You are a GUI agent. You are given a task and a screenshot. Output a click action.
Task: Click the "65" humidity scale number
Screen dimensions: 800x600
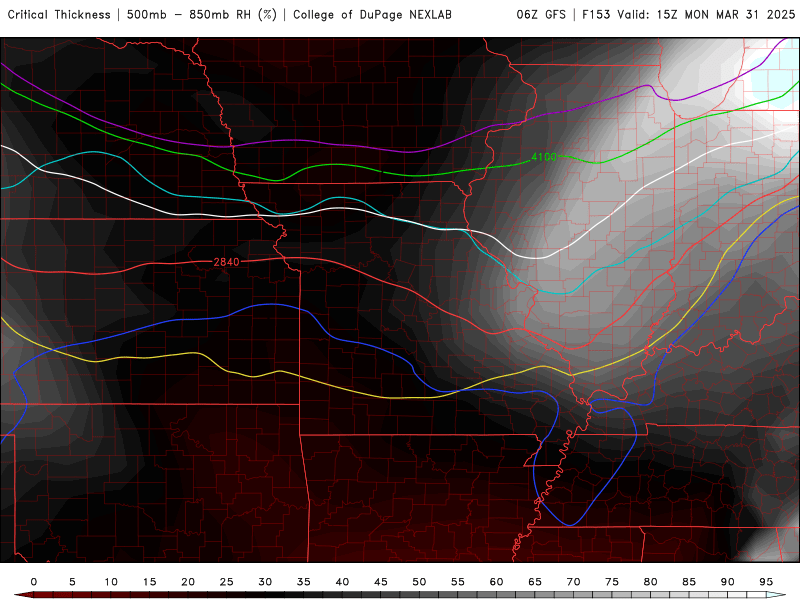click(x=535, y=582)
